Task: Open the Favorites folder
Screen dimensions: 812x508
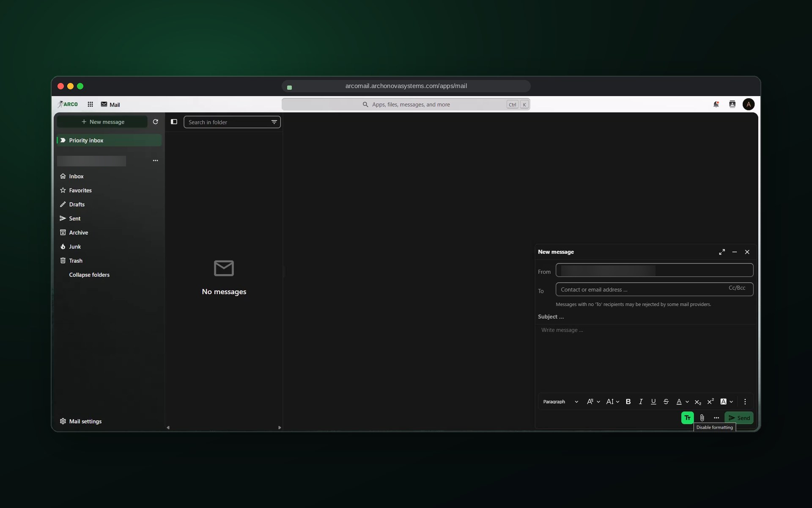Action: click(109, 190)
